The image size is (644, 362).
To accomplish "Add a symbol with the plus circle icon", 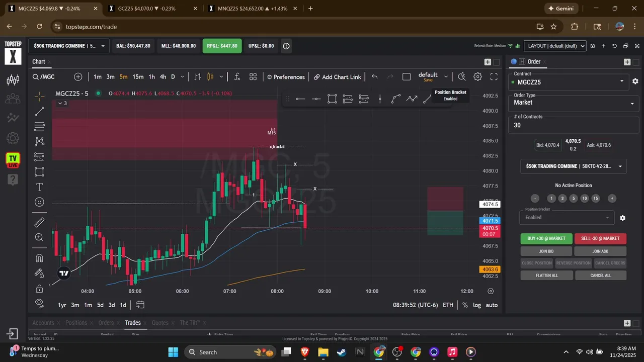I will 78,77.
